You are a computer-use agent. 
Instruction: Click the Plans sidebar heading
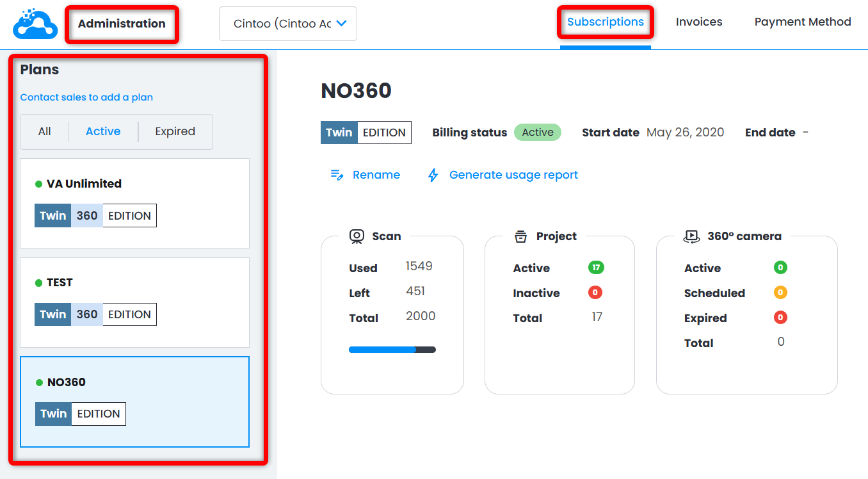tap(40, 70)
